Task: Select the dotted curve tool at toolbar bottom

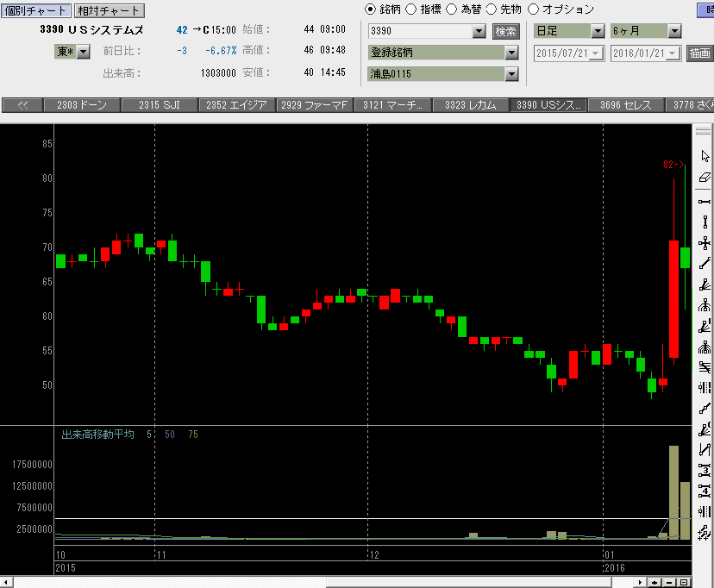Action: point(705,532)
